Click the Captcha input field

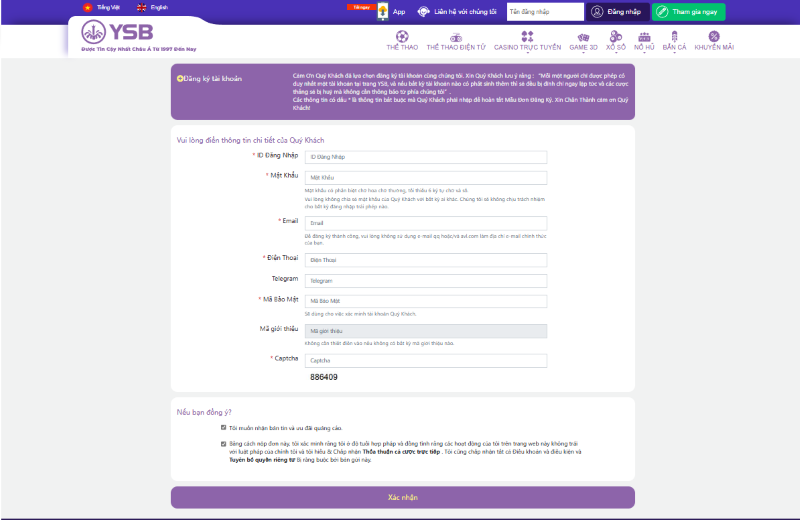[x=425, y=360]
